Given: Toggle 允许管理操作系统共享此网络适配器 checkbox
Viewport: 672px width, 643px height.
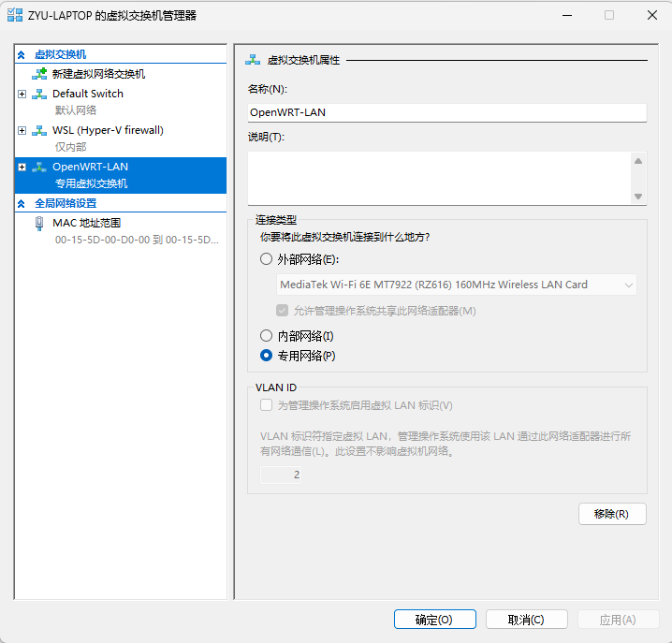Looking at the screenshot, I should (282, 311).
